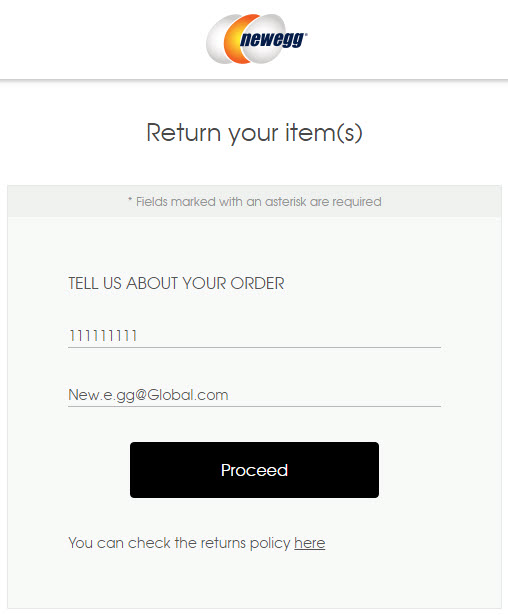Click the blue "newegg" wordmark text
This screenshot has width=508, height=615.
pyautogui.click(x=273, y=40)
